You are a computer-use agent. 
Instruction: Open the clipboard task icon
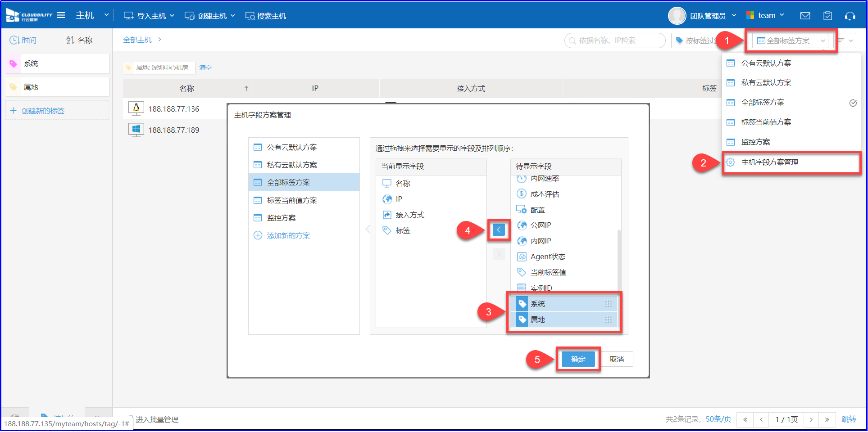click(x=827, y=16)
